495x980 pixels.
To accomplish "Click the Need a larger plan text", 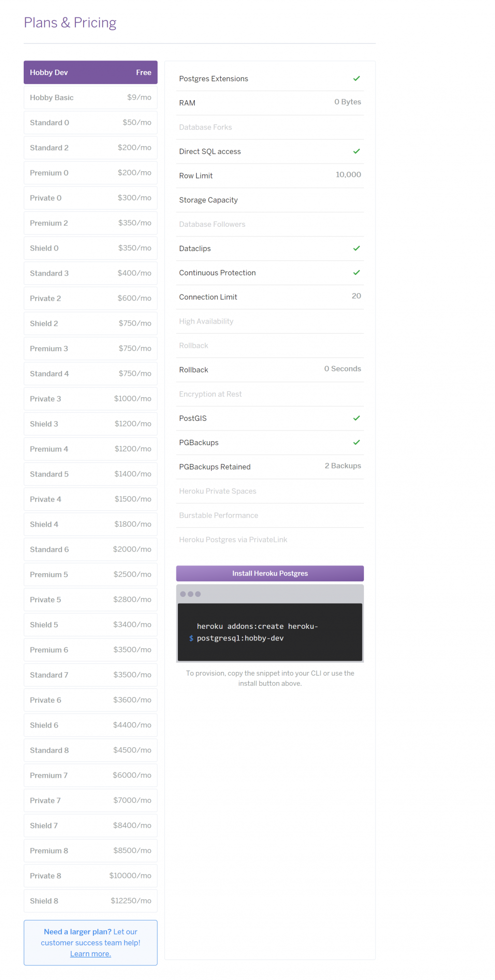I will 77,932.
